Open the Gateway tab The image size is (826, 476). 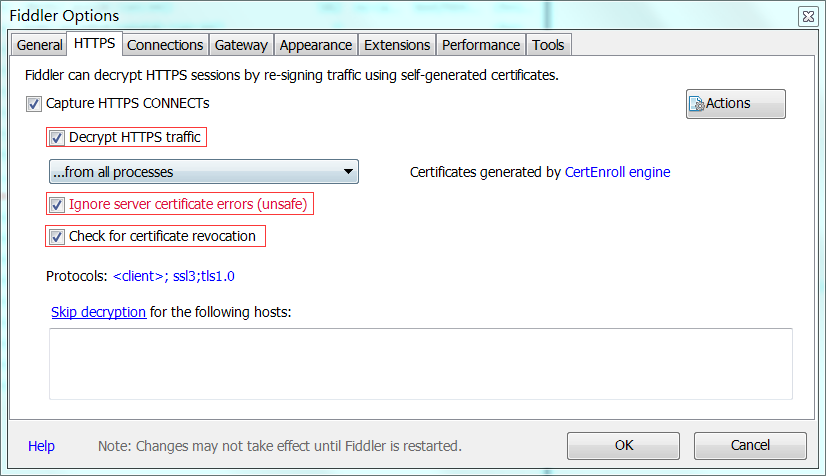[241, 45]
